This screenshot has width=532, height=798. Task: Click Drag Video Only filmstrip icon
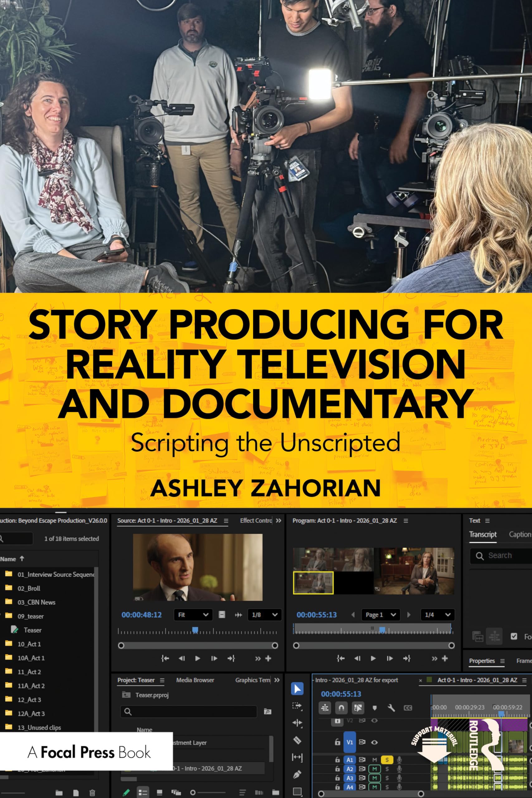click(222, 614)
